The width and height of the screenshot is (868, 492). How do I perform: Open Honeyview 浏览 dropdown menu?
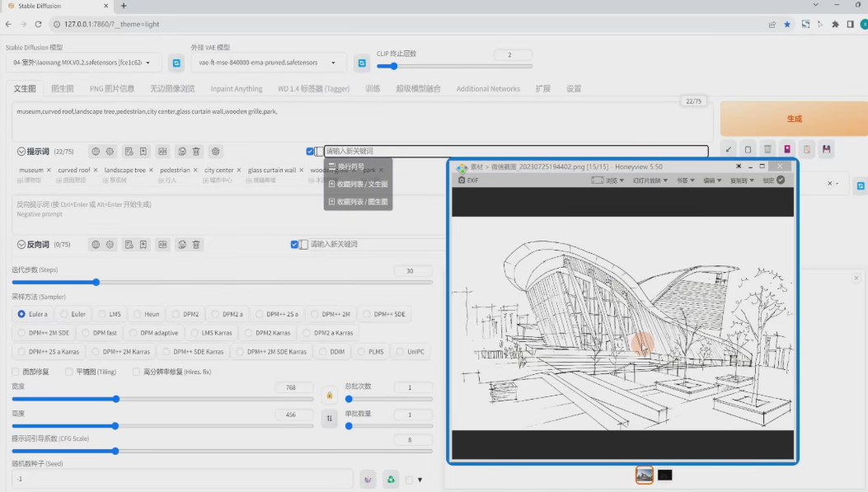608,180
